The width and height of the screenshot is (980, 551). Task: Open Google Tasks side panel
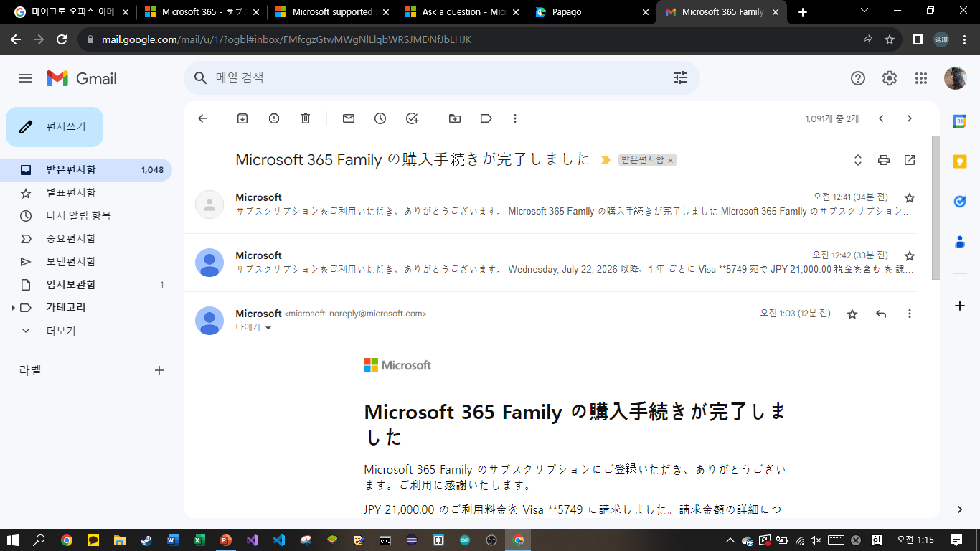pos(959,202)
